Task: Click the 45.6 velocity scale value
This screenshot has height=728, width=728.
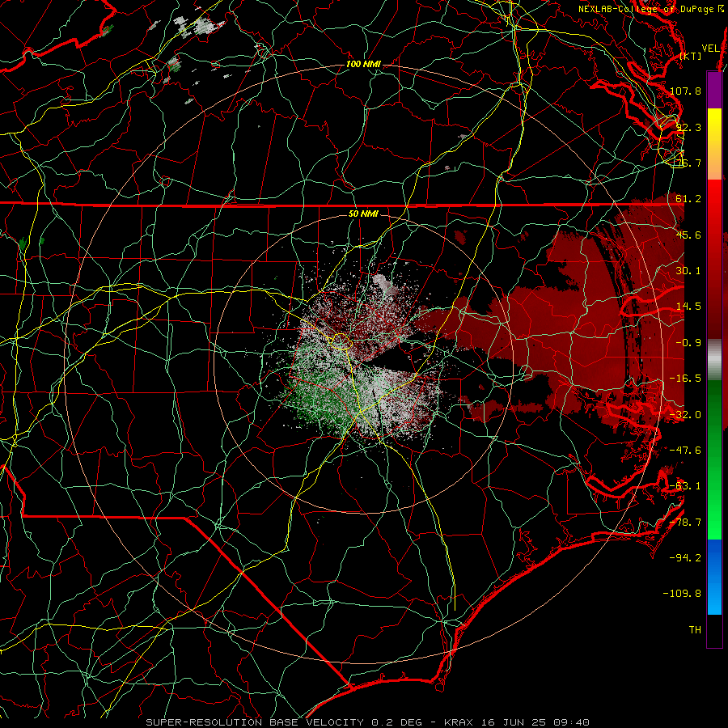Action: click(688, 235)
